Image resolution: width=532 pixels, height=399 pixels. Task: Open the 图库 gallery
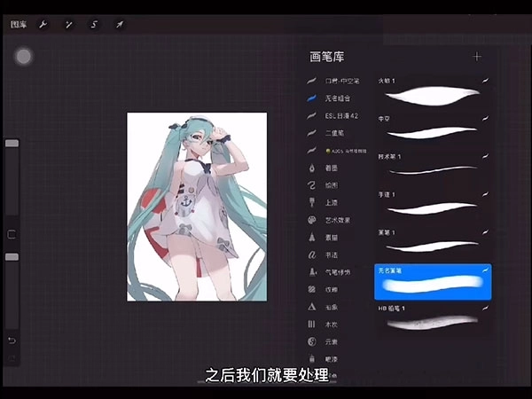click(x=18, y=25)
